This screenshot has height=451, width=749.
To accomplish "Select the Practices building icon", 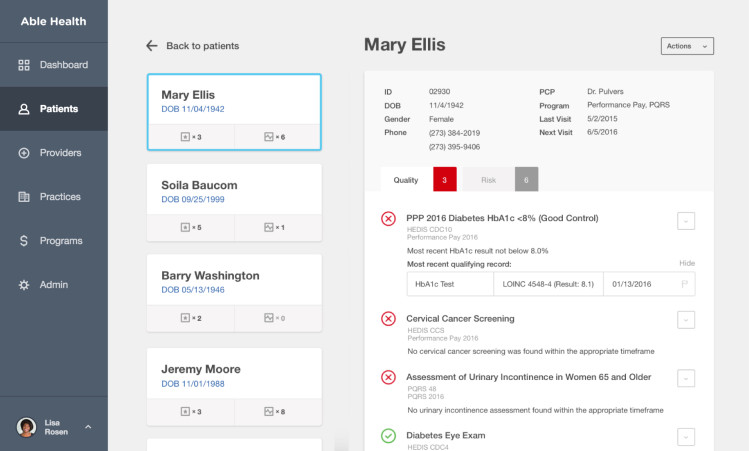I will pyautogui.click(x=24, y=197).
